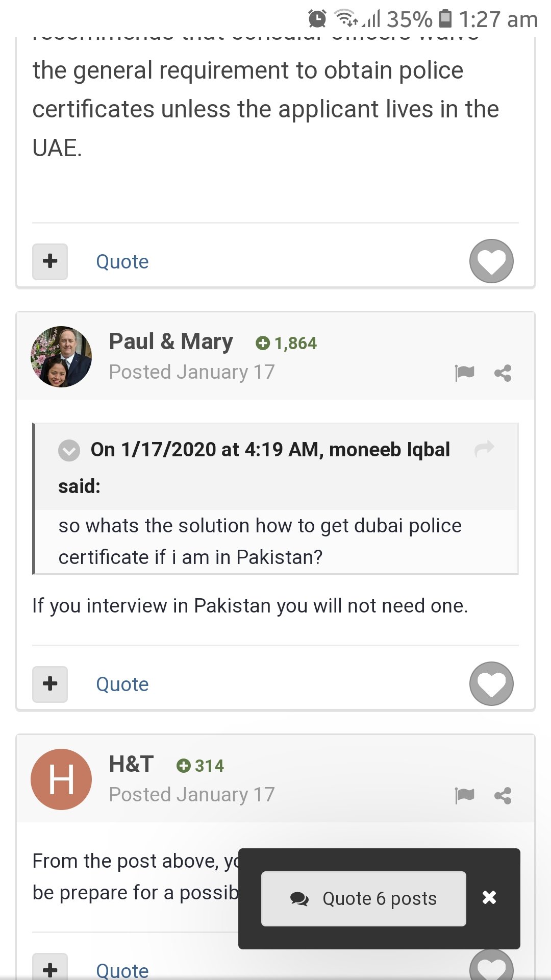
Task: Collapse the moneeb Iqbal quote block
Action: tap(69, 450)
